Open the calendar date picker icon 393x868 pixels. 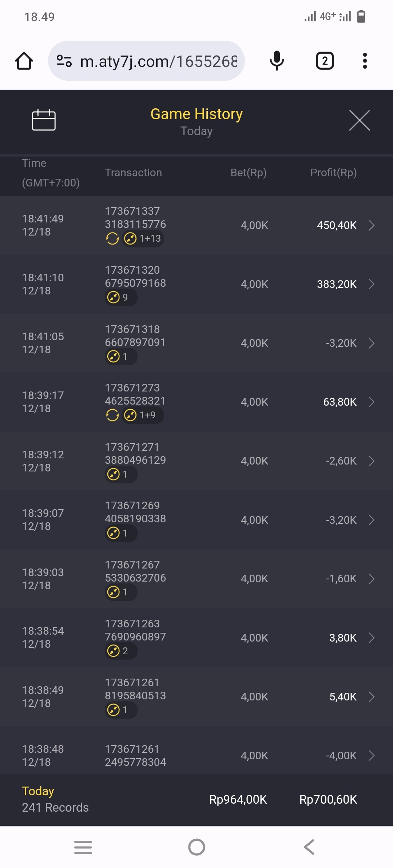pos(44,120)
